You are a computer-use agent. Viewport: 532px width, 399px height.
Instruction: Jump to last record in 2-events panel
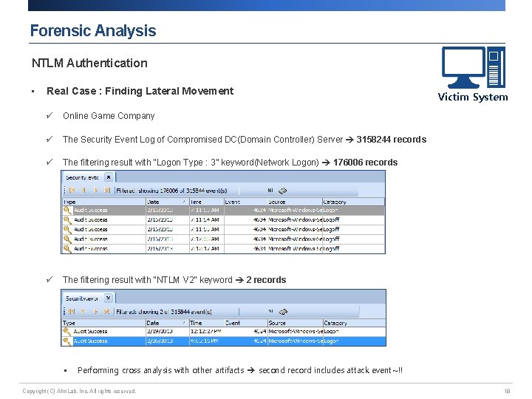(x=107, y=311)
